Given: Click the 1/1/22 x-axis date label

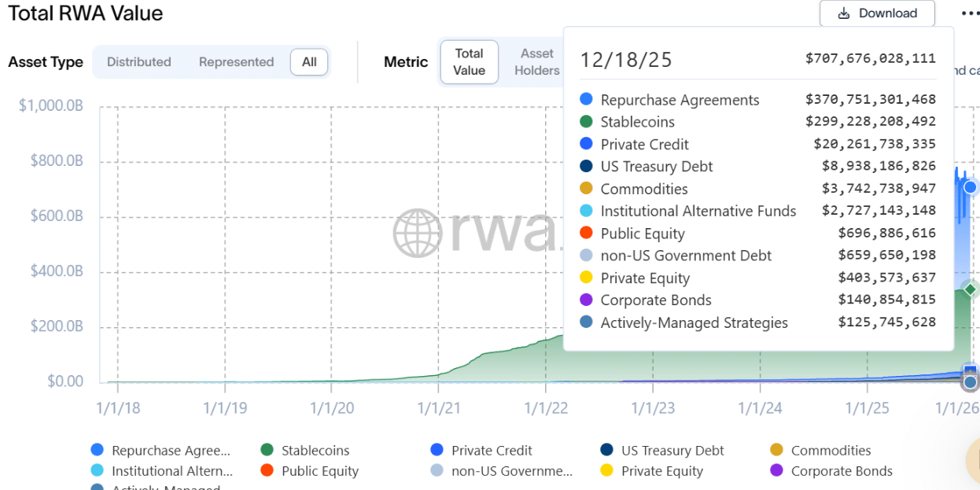Looking at the screenshot, I should (x=545, y=409).
